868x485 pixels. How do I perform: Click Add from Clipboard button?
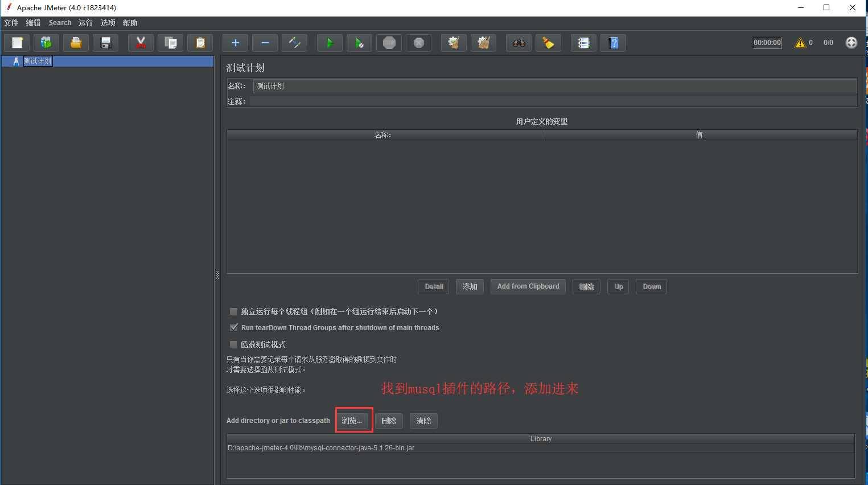528,286
